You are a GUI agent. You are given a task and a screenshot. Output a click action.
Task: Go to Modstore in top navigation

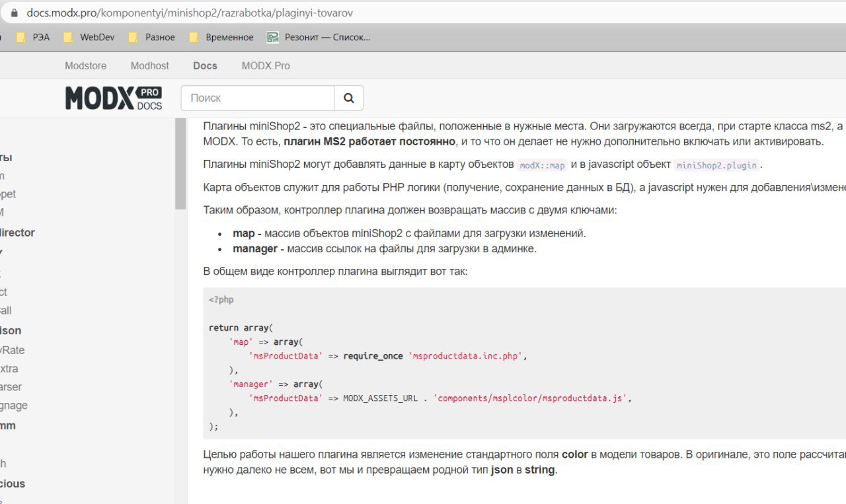(x=85, y=65)
